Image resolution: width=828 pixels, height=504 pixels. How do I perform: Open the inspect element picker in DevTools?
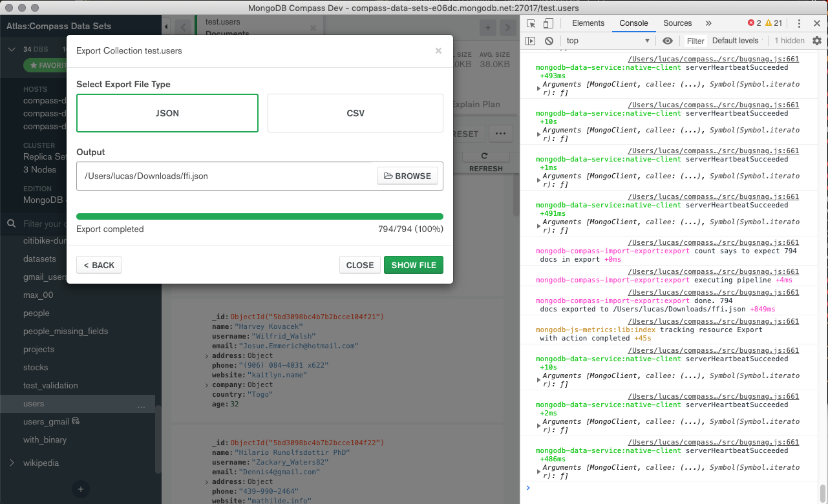(531, 23)
